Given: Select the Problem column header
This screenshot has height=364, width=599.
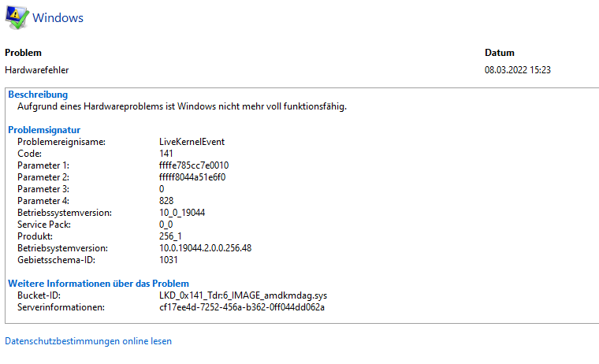Looking at the screenshot, I should tap(24, 53).
